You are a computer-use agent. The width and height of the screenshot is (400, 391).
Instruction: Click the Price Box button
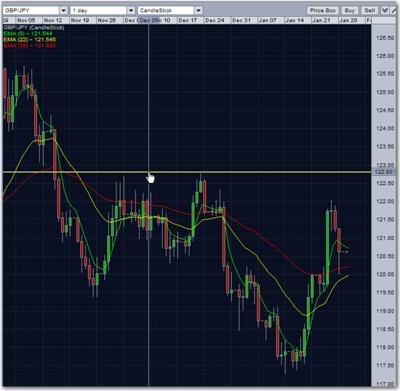[323, 10]
